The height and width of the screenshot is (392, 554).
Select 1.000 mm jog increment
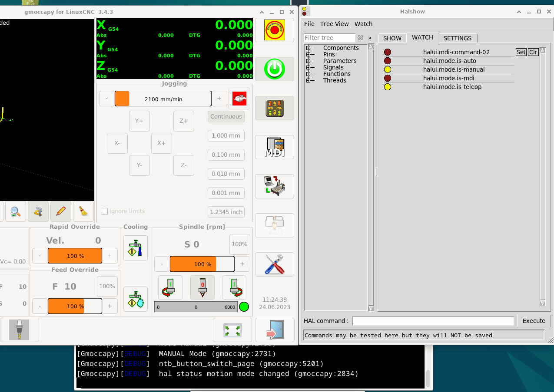tap(226, 136)
